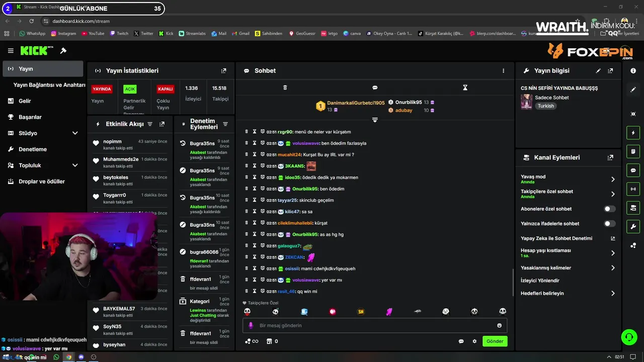This screenshot has height=362, width=644.
Task: Expand the Topluluk sidebar section
Action: point(75,165)
